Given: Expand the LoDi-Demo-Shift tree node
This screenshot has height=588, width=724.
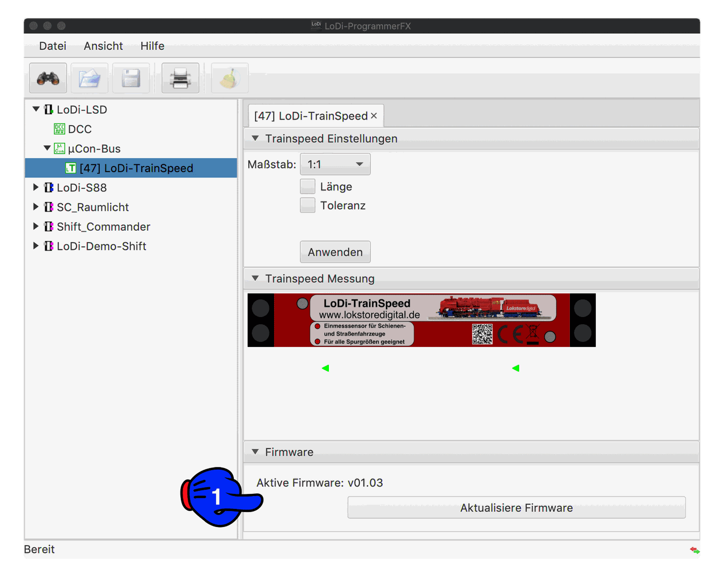Looking at the screenshot, I should click(36, 246).
